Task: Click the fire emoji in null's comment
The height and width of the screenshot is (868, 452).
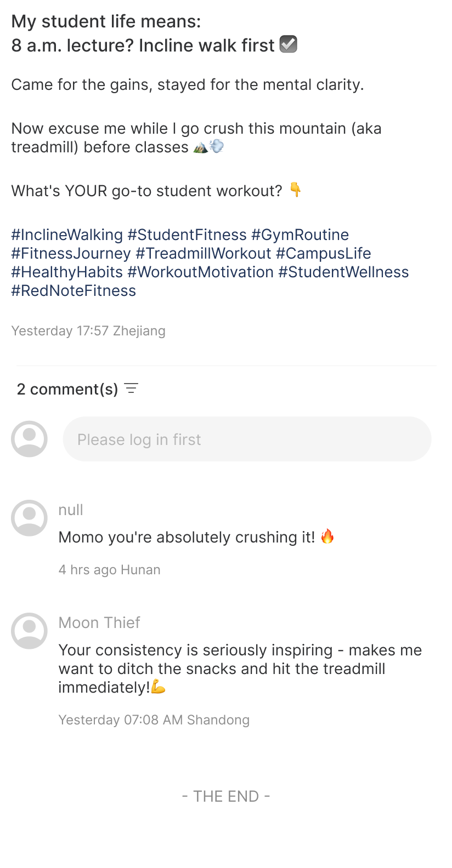Action: 327,536
